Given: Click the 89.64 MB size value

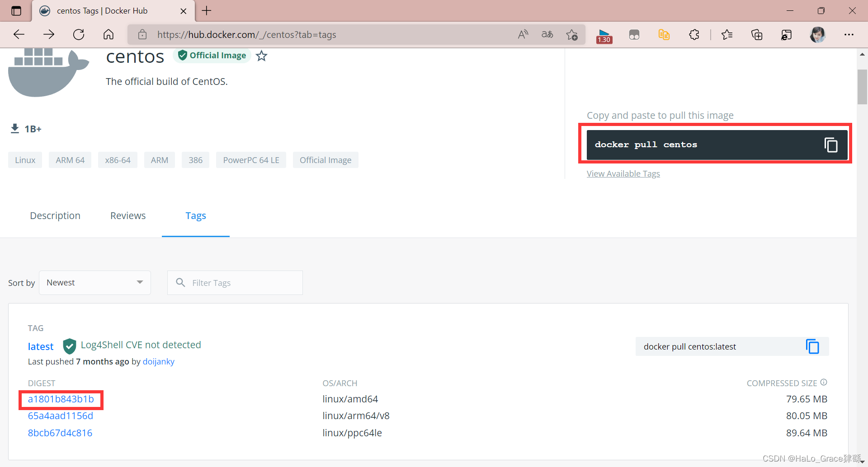Looking at the screenshot, I should pyautogui.click(x=807, y=433).
